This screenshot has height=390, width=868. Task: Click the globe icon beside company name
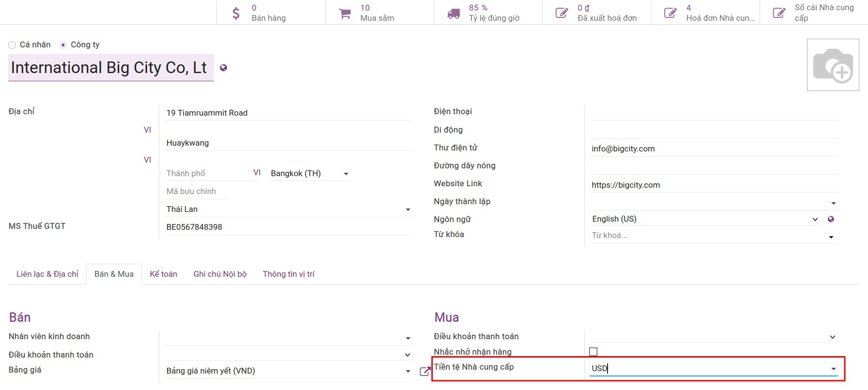tap(223, 68)
